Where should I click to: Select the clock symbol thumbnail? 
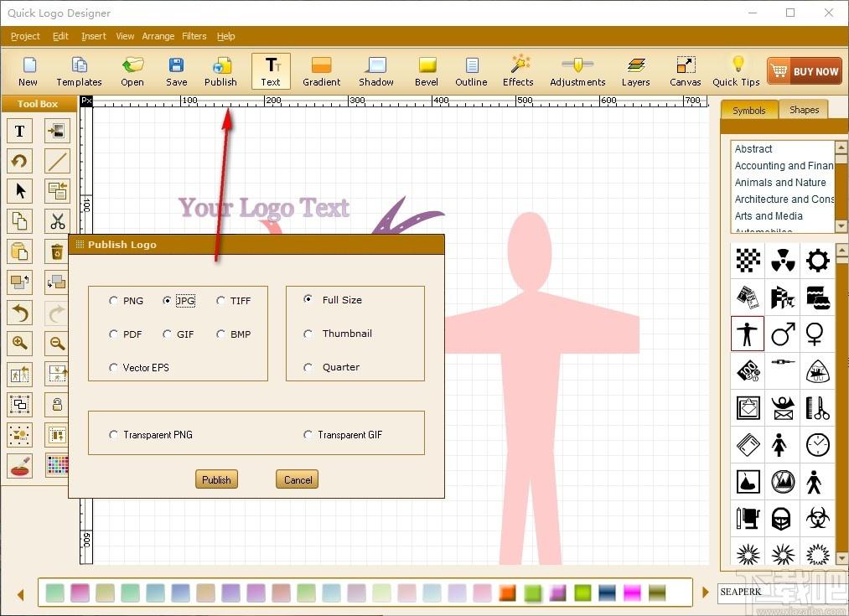click(818, 444)
